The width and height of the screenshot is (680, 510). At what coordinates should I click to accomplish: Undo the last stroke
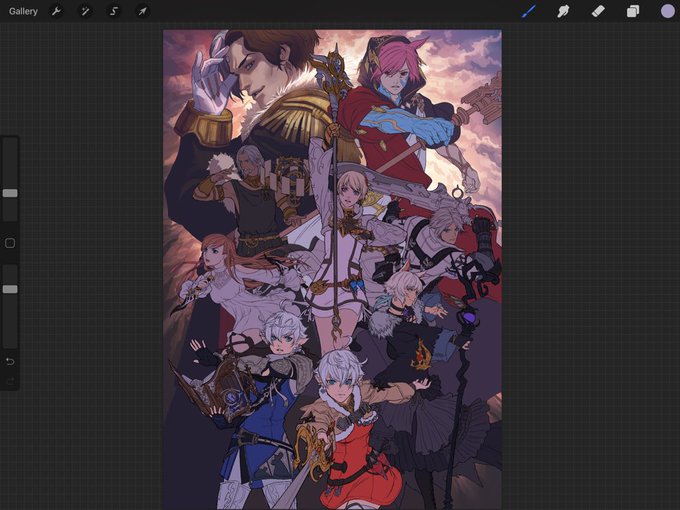tap(10, 361)
